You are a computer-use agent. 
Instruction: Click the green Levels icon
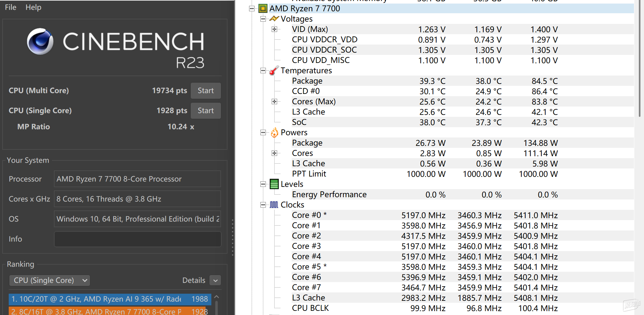point(274,184)
